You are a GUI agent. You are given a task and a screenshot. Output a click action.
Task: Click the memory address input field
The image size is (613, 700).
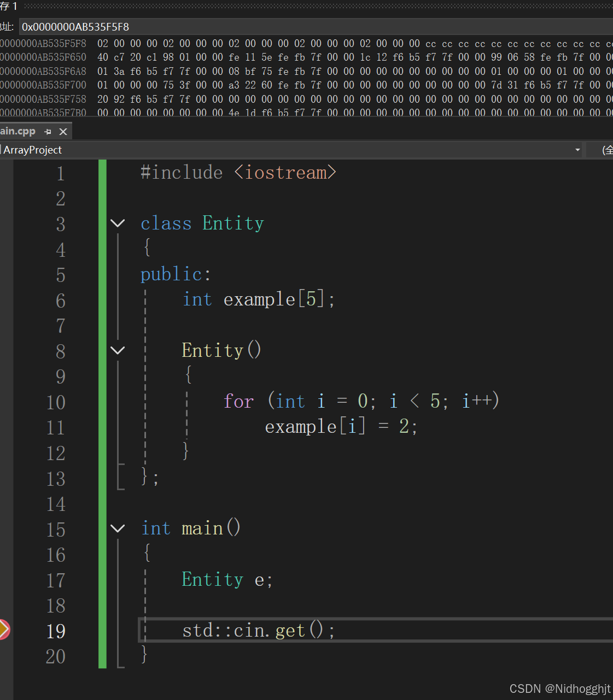(x=316, y=27)
